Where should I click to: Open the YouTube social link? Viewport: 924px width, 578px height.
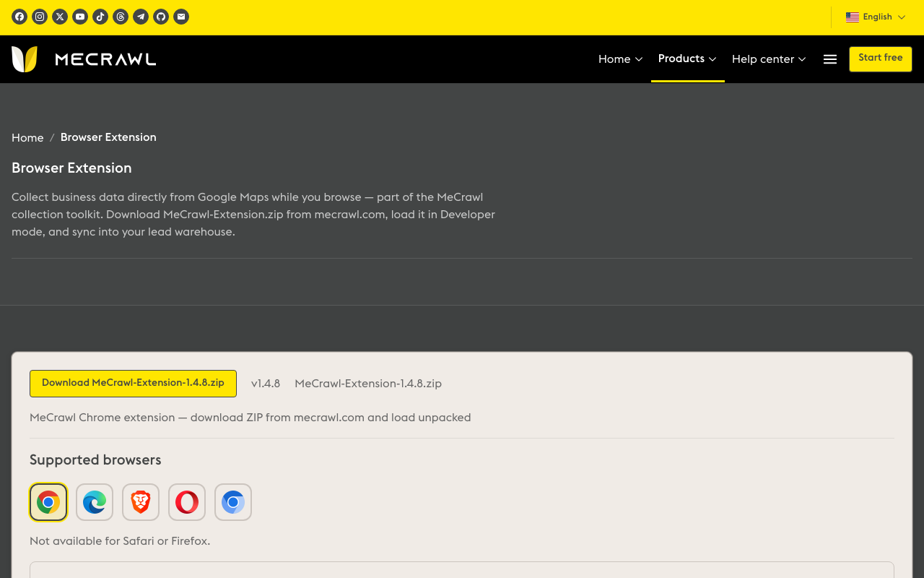click(80, 17)
